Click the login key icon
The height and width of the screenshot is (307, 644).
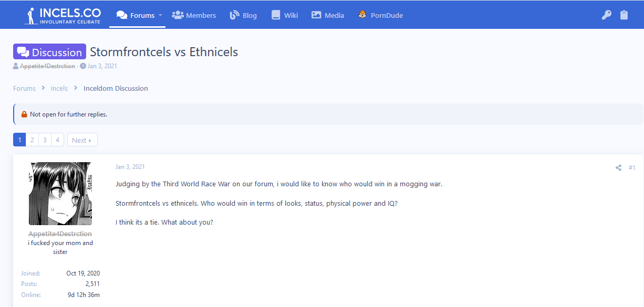(x=606, y=15)
